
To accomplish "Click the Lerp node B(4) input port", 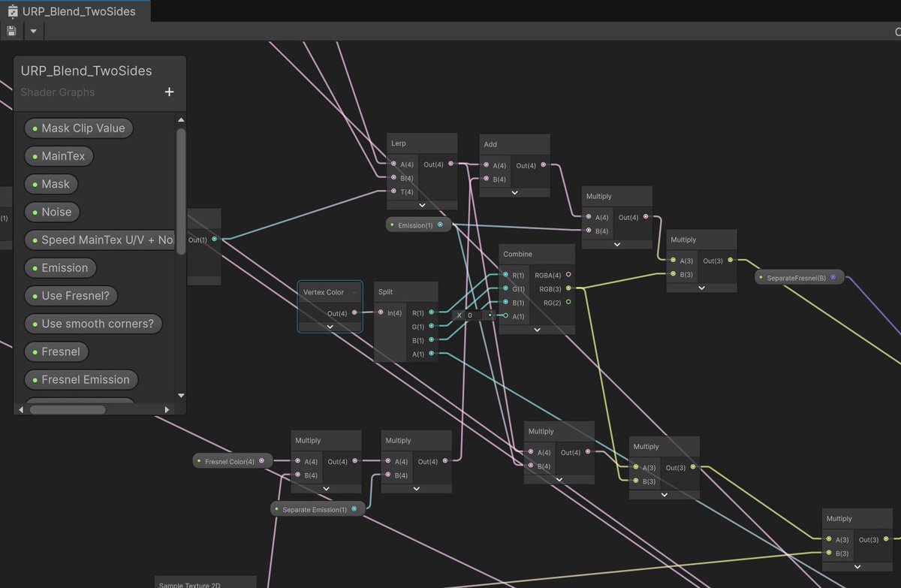I will pos(393,177).
